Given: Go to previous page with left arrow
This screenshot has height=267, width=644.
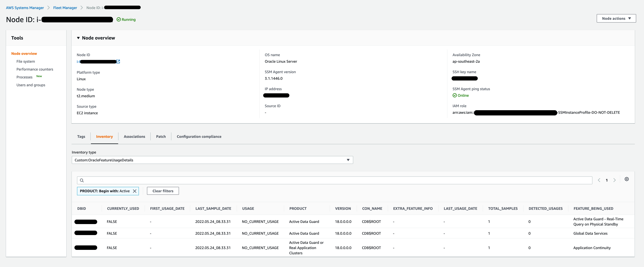Looking at the screenshot, I should pyautogui.click(x=599, y=180).
